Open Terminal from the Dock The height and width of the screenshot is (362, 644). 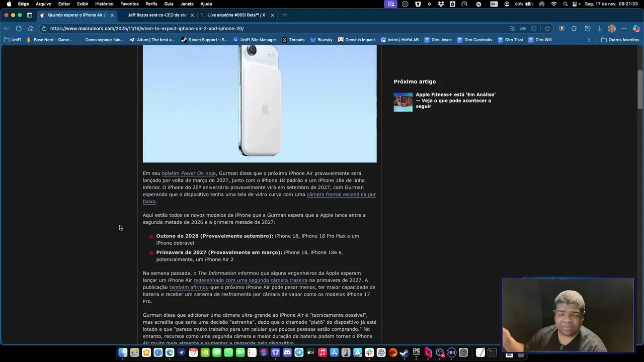pos(492,353)
